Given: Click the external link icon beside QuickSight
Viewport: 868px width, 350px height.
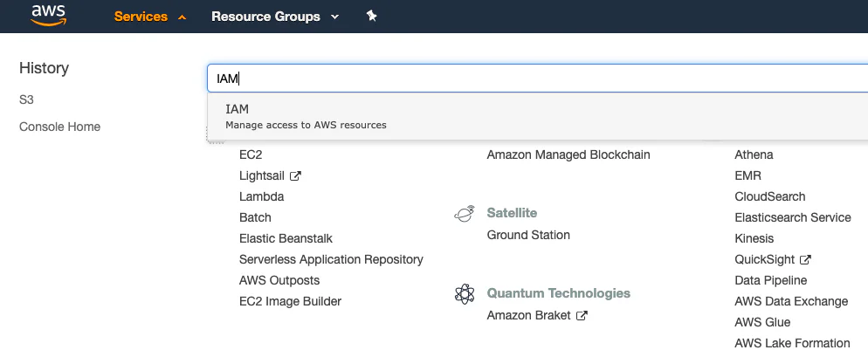Looking at the screenshot, I should click(x=805, y=259).
